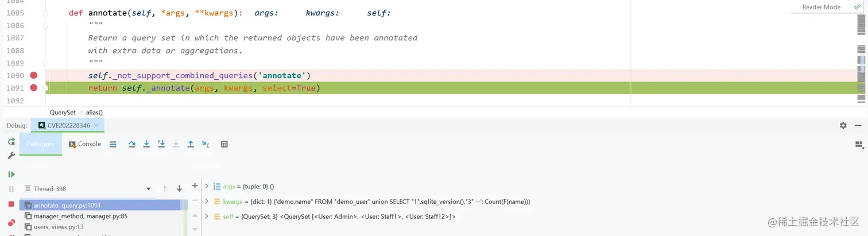This screenshot has height=236, width=868.
Task: Toggle the breakpoint on line 1090
Action: click(x=33, y=76)
